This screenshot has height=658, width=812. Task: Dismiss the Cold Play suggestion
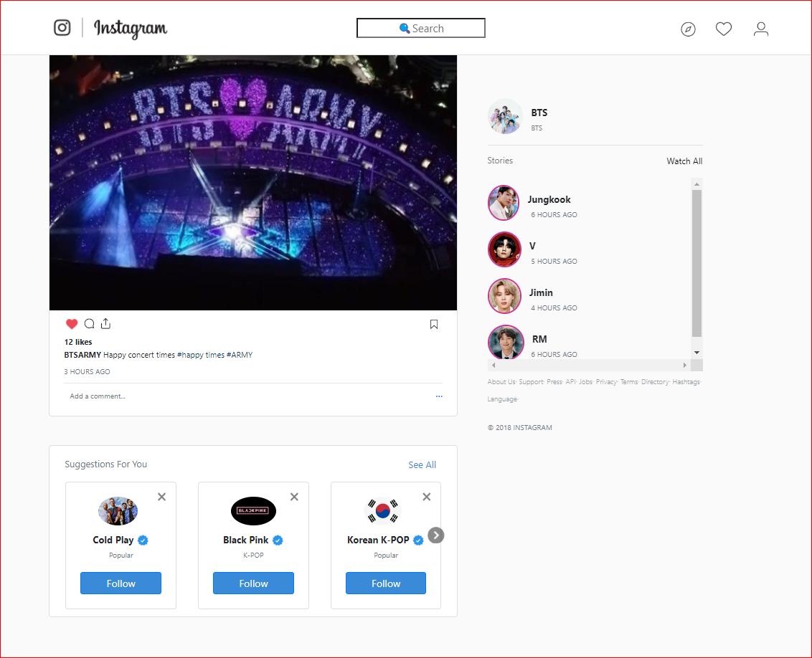click(x=161, y=496)
